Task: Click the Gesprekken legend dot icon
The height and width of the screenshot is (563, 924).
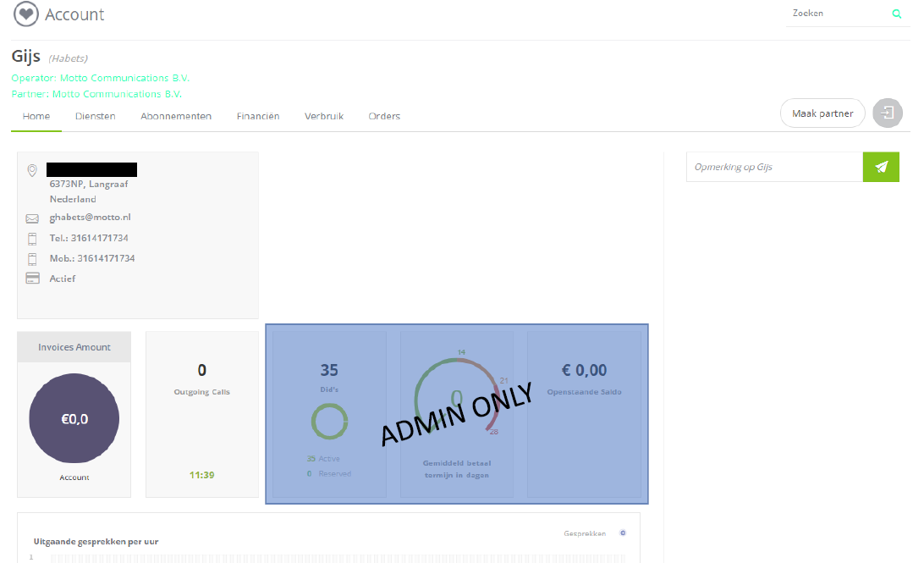Action: (622, 533)
